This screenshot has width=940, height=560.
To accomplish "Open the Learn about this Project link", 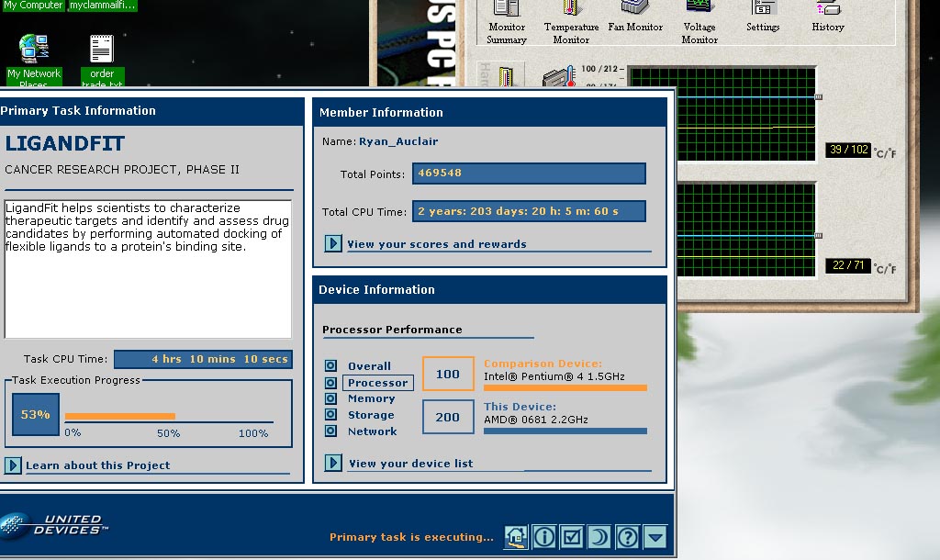I will tap(97, 465).
